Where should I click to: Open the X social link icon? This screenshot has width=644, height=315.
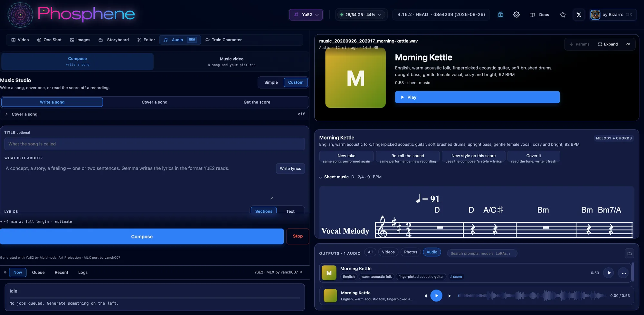click(579, 15)
